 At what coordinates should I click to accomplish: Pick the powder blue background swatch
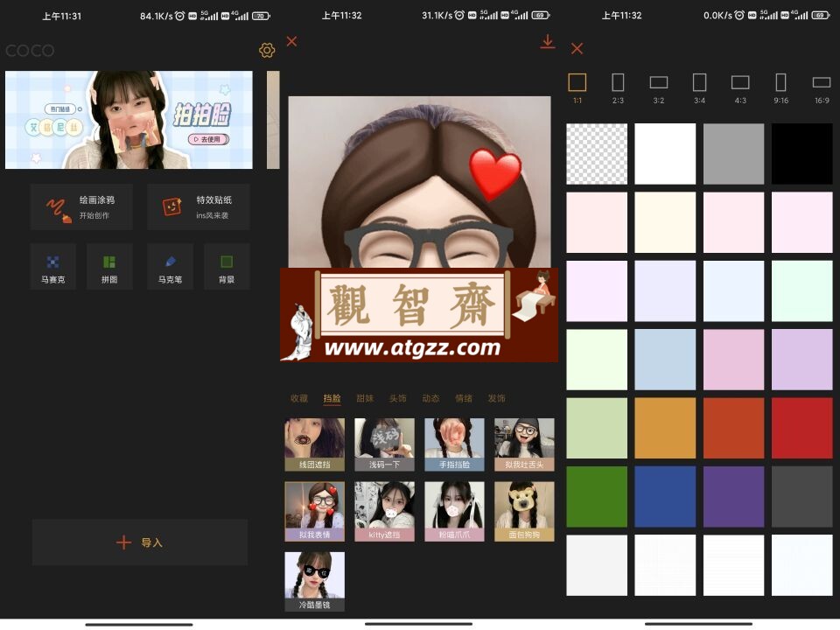665,360
